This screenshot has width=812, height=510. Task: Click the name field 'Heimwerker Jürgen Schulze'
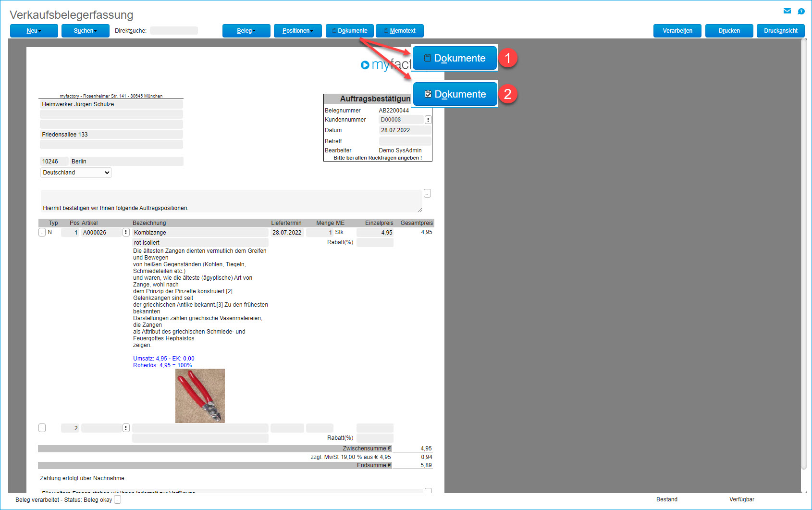point(111,104)
